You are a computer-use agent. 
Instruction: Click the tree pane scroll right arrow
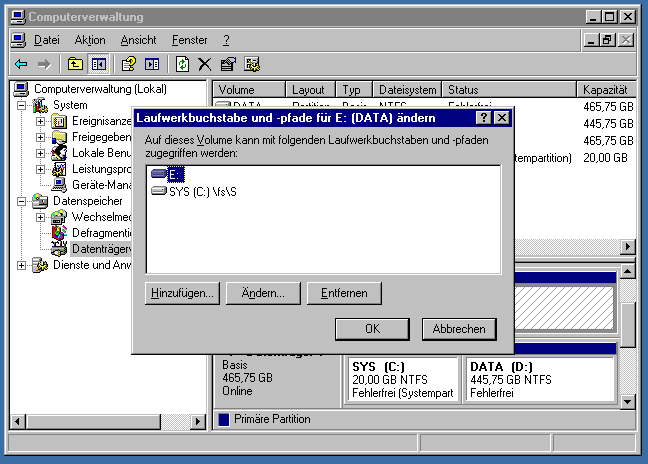pyautogui.click(x=198, y=421)
